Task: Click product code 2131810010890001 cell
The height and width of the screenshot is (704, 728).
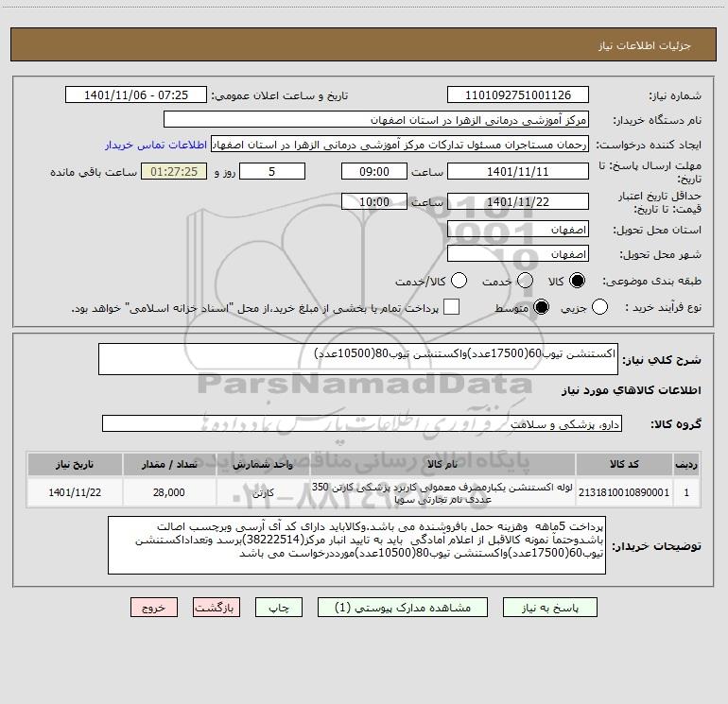Action: coord(624,492)
